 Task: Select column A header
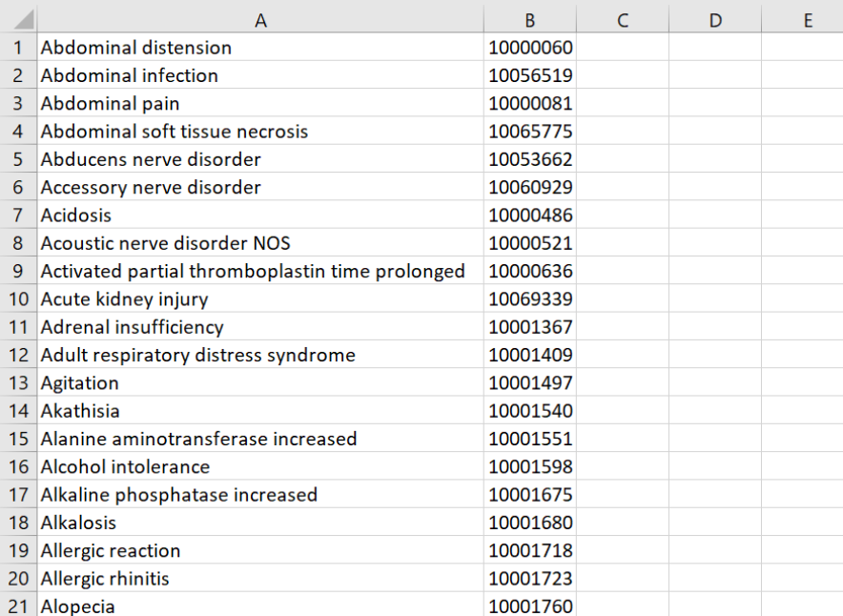260,19
